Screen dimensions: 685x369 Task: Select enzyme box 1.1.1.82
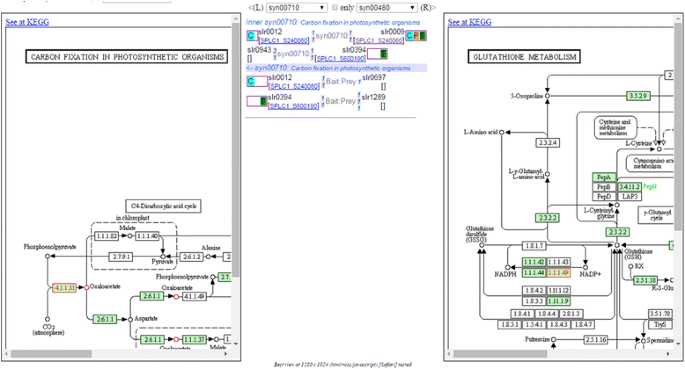[x=106, y=236]
